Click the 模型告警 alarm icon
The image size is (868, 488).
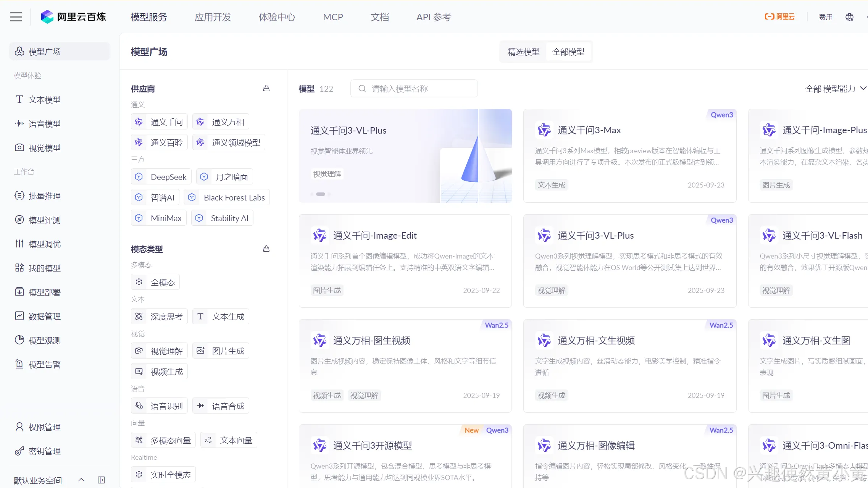[x=19, y=364]
